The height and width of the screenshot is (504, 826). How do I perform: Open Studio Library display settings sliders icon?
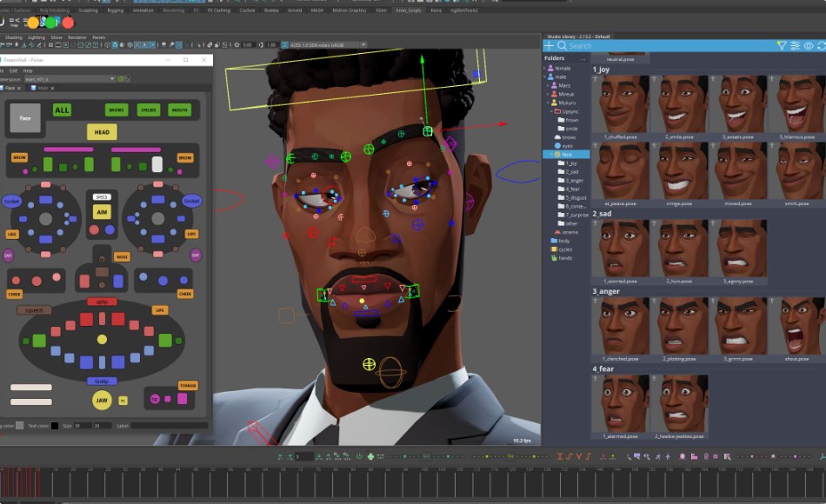click(x=795, y=44)
